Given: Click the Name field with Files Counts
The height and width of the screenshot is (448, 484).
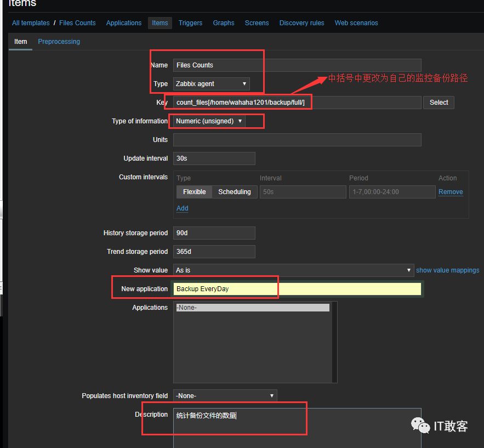Looking at the screenshot, I should [297, 65].
